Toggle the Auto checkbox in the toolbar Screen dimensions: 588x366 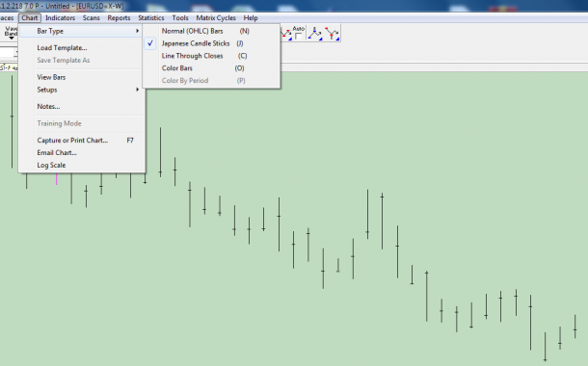click(x=298, y=37)
